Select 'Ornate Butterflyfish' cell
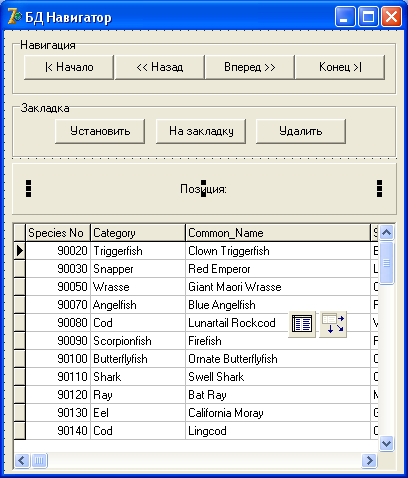This screenshot has width=408, height=478. click(278, 359)
